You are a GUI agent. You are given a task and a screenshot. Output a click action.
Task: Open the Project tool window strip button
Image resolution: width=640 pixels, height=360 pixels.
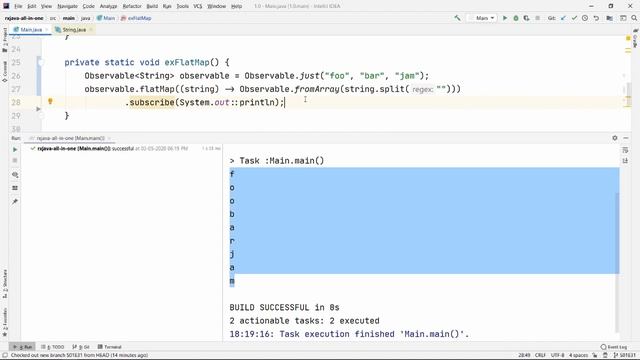(x=4, y=40)
